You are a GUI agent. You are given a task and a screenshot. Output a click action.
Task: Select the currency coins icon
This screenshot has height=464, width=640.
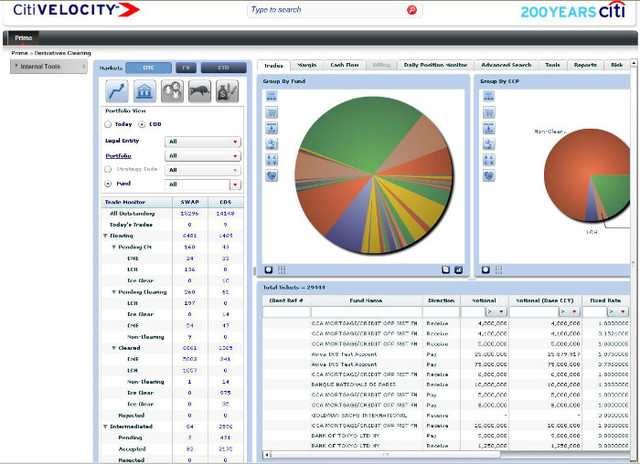[x=172, y=91]
